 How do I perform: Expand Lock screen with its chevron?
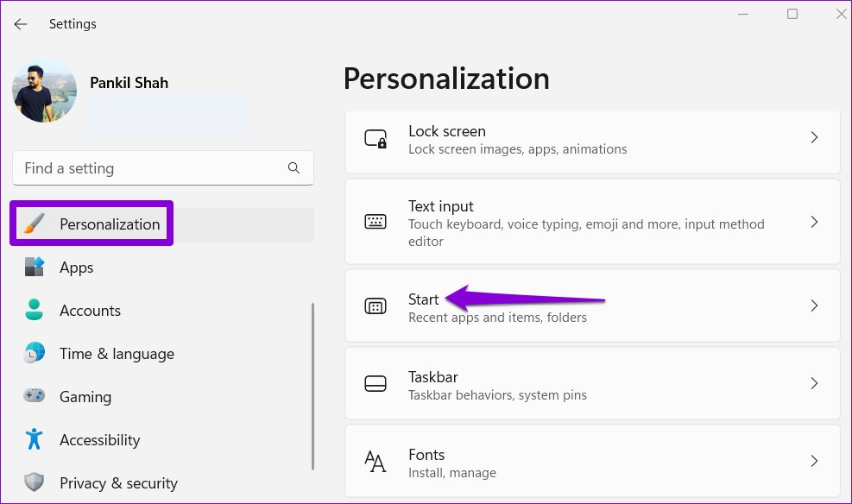[x=814, y=137]
